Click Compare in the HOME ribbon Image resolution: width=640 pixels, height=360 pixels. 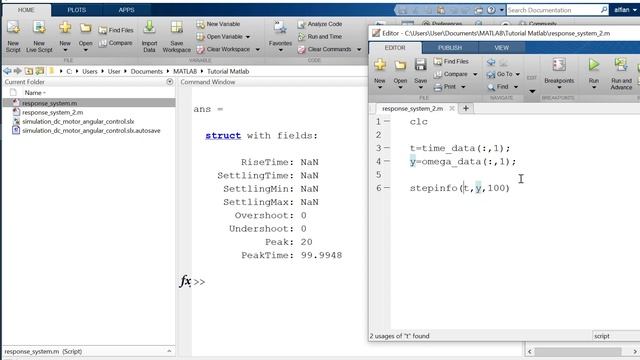pos(116,43)
